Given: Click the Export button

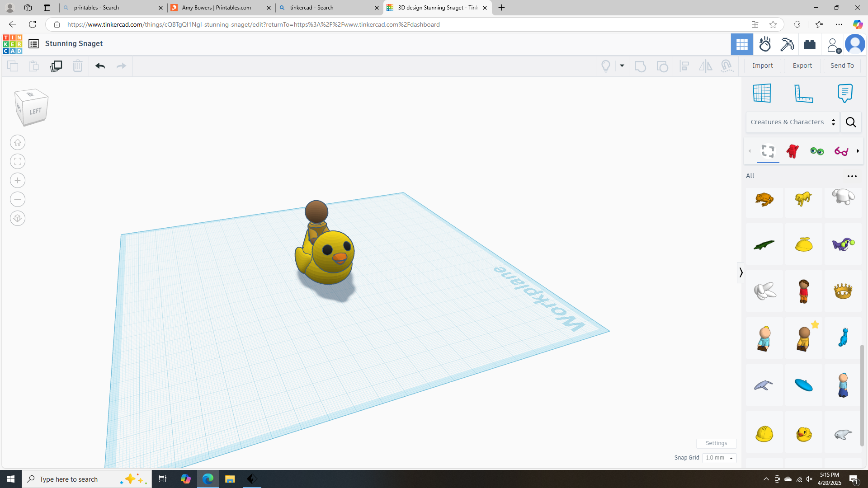Looking at the screenshot, I should click(x=802, y=66).
